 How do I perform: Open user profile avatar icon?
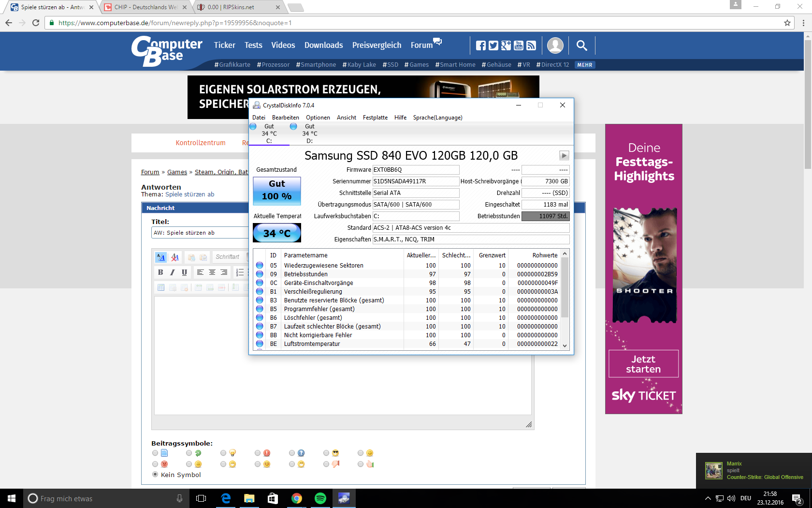[x=555, y=45]
